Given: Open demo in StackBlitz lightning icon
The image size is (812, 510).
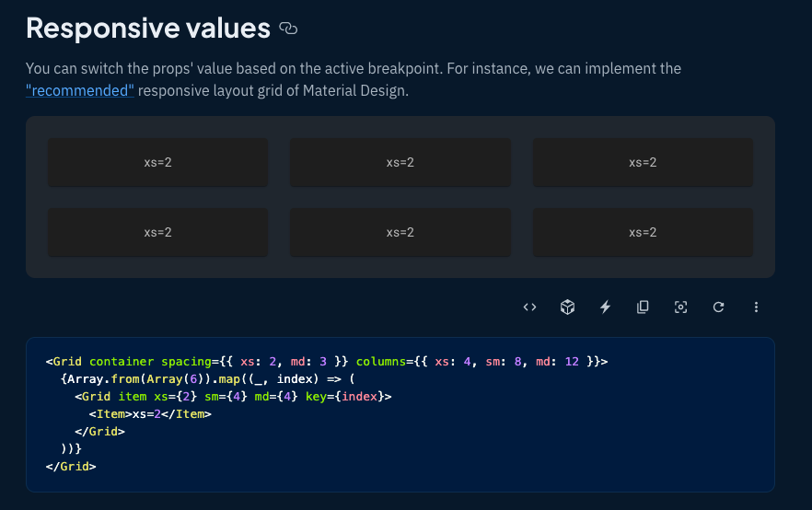Looking at the screenshot, I should tap(606, 307).
